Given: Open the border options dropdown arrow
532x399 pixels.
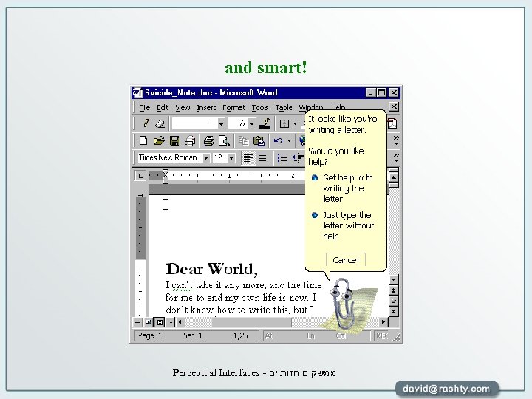Looking at the screenshot, I should 295,124.
